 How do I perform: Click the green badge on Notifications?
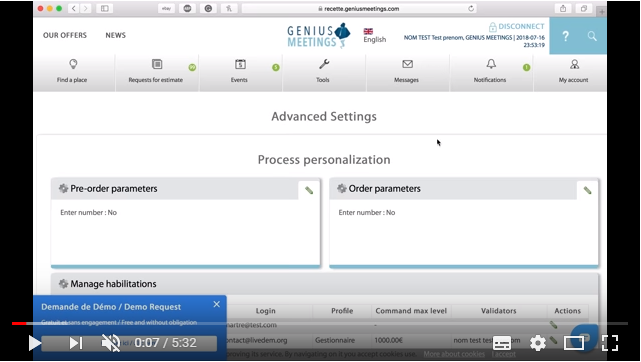click(527, 67)
